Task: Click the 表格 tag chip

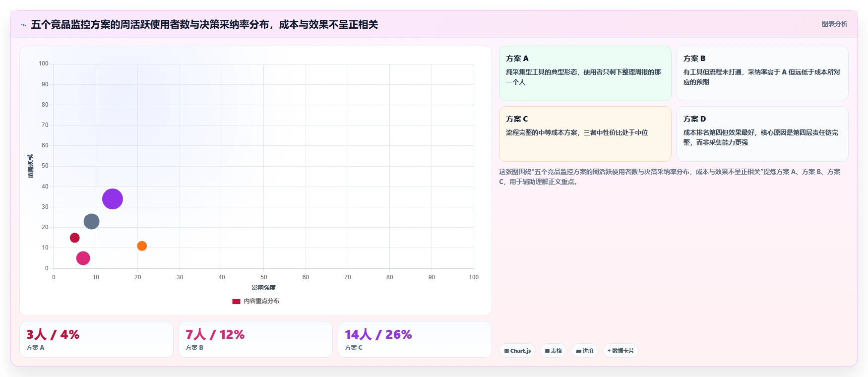Action: point(554,351)
